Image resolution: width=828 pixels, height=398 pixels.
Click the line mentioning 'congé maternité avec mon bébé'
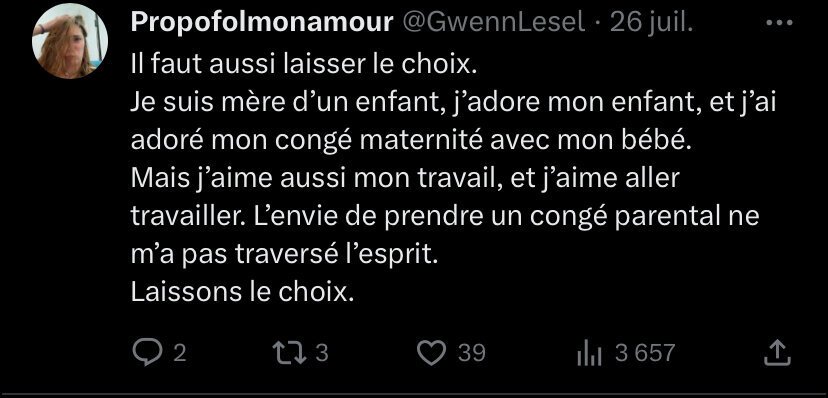point(411,141)
